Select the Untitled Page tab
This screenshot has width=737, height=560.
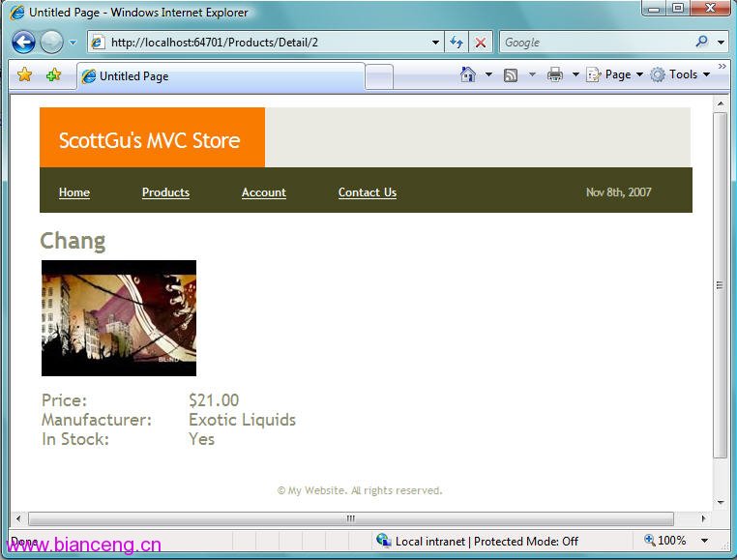[221, 76]
